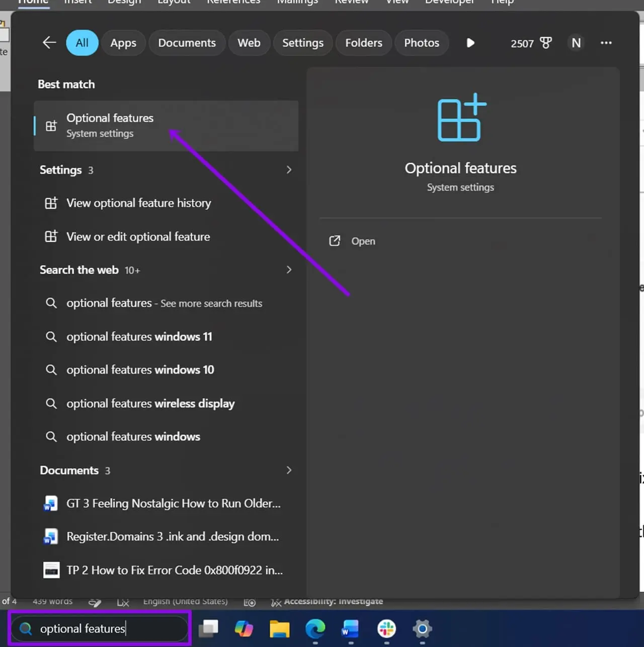Select 'optional features wireless display' suggestion

(x=166, y=403)
